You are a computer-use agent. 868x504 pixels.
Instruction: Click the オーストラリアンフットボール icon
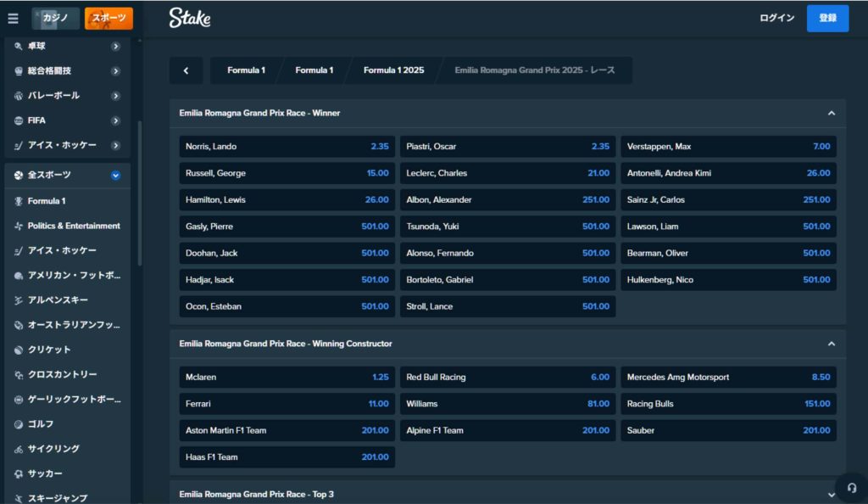tap(19, 325)
